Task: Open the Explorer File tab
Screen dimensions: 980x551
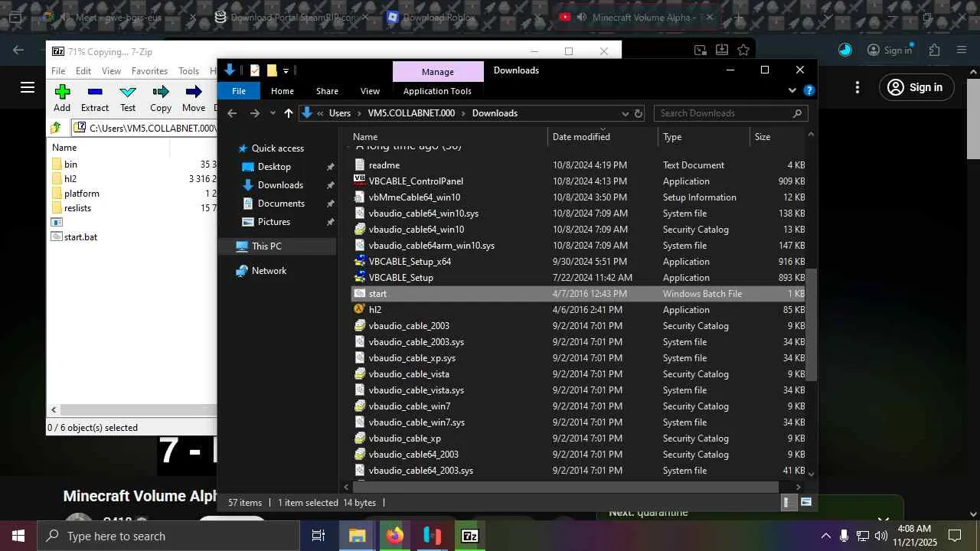Action: tap(239, 91)
